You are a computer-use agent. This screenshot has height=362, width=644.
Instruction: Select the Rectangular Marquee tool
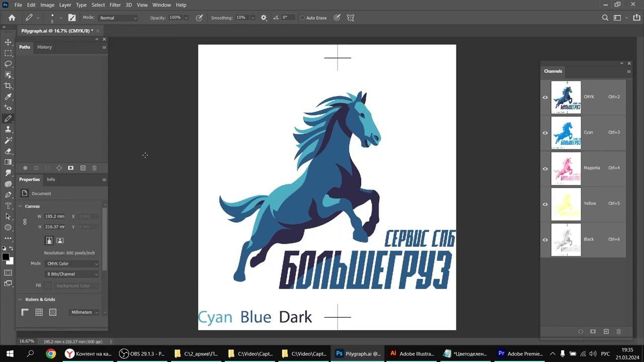pyautogui.click(x=8, y=53)
